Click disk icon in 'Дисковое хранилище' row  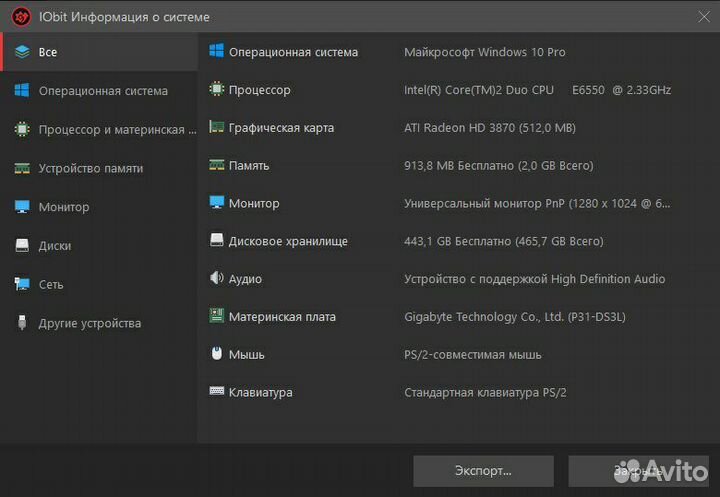pyautogui.click(x=217, y=240)
